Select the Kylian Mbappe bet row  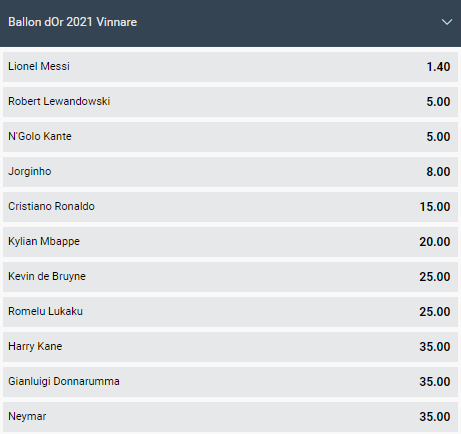pos(230,242)
